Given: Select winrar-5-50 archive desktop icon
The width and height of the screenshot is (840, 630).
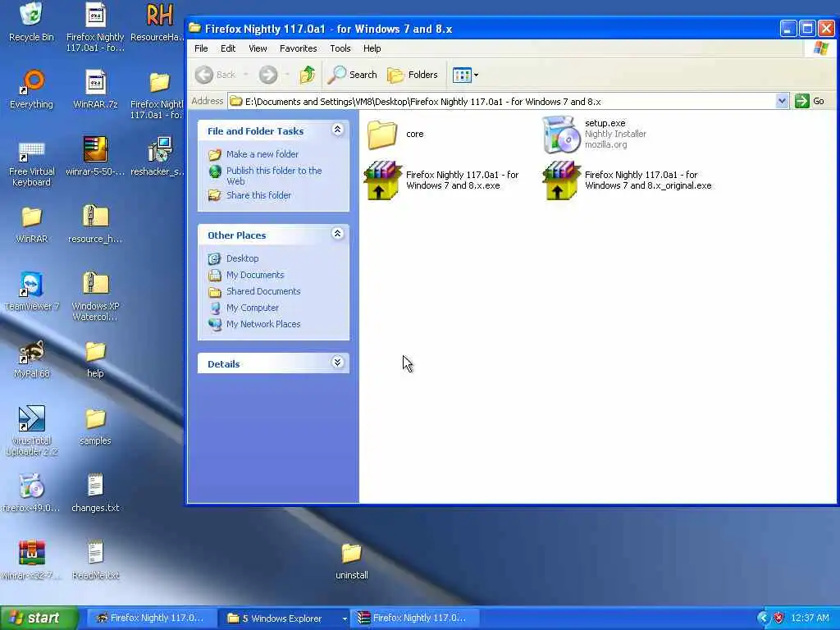Looking at the screenshot, I should [95, 157].
